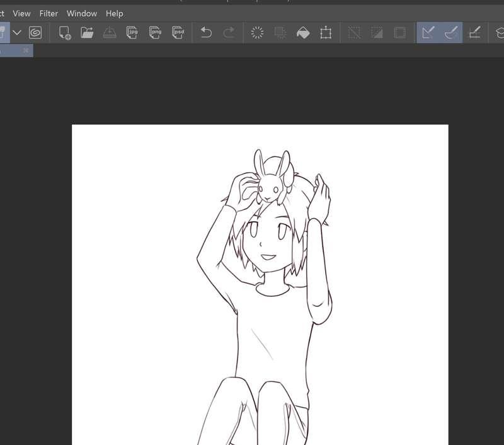The height and width of the screenshot is (445, 504).
Task: Create a new canvas with the New icon
Action: coord(65,33)
